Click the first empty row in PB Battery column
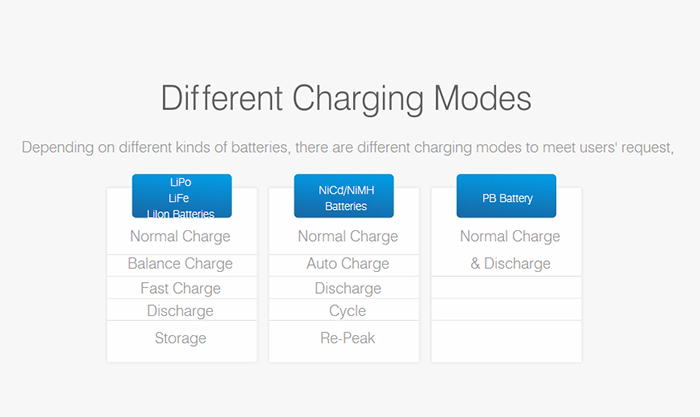Image resolution: width=700 pixels, height=417 pixels. tap(506, 288)
